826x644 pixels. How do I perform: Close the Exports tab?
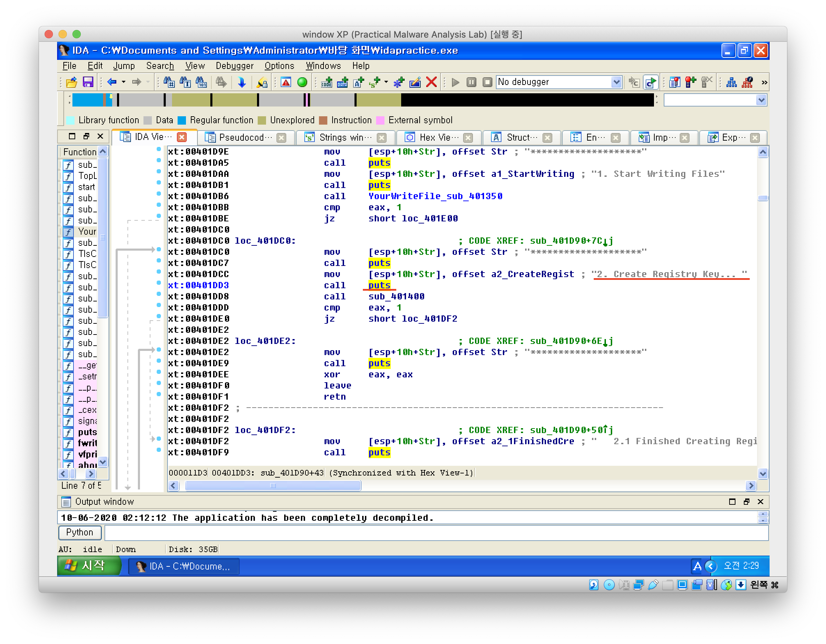755,138
